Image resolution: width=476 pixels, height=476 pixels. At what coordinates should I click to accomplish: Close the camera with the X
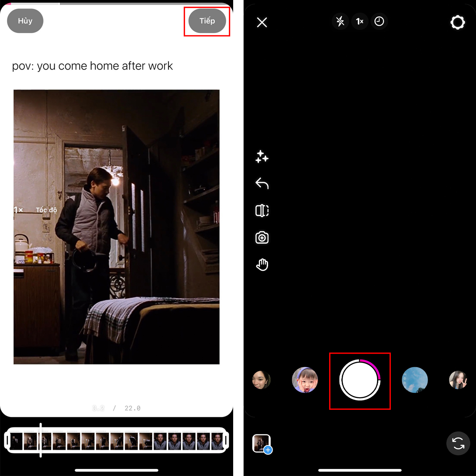coord(262,22)
